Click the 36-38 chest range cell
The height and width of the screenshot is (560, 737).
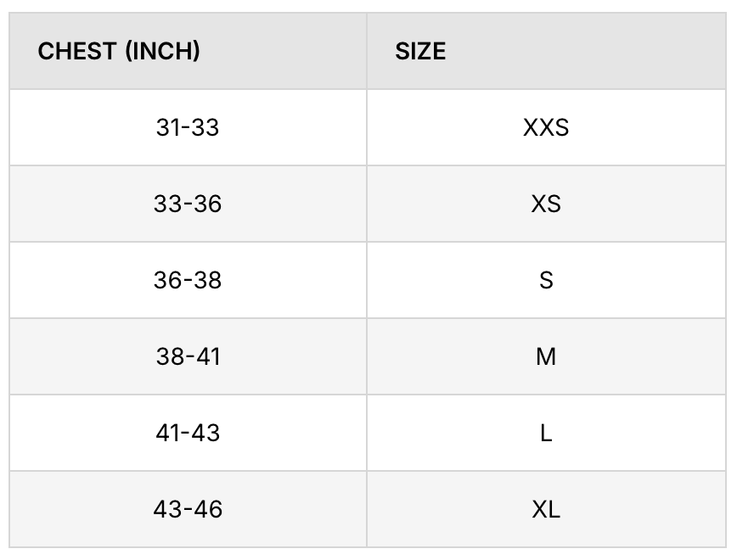[188, 280]
